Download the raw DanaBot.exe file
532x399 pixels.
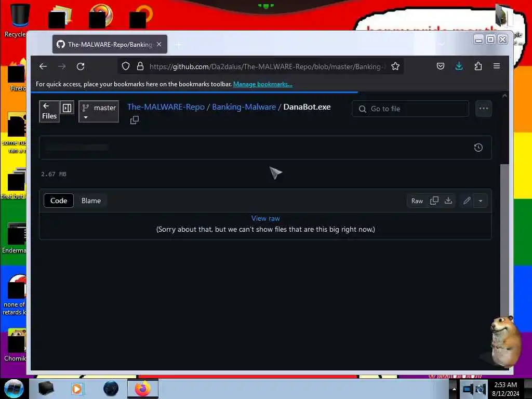pyautogui.click(x=448, y=201)
